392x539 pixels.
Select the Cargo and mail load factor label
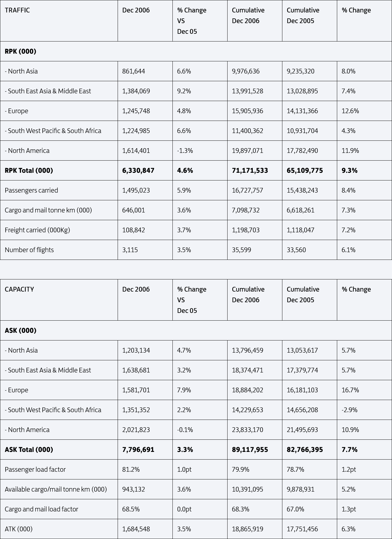[41, 509]
